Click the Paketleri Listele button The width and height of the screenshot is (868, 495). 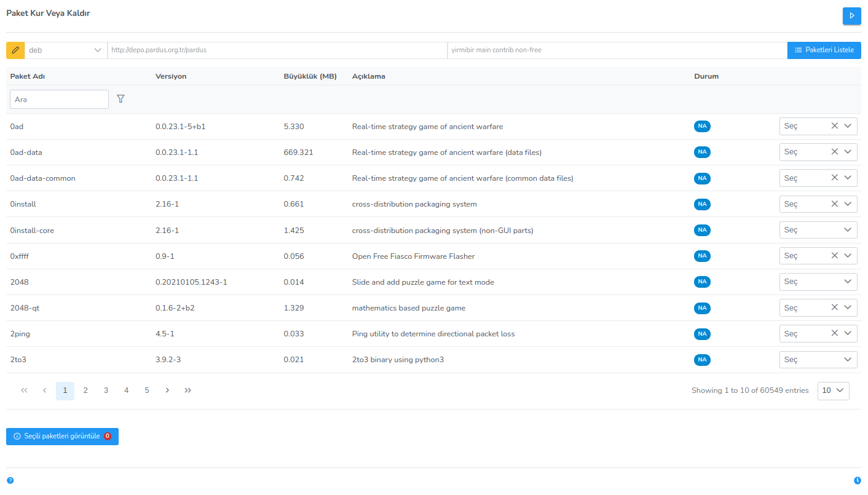pyautogui.click(x=824, y=50)
